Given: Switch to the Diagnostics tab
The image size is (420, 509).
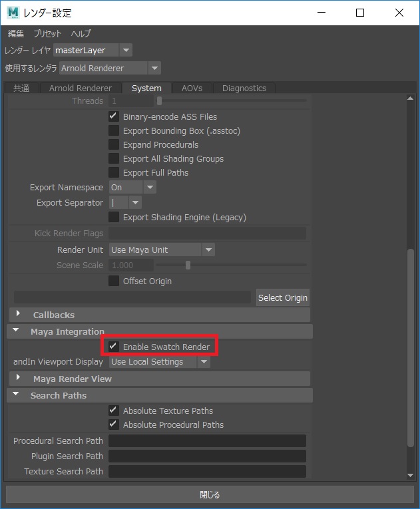Looking at the screenshot, I should [x=244, y=88].
